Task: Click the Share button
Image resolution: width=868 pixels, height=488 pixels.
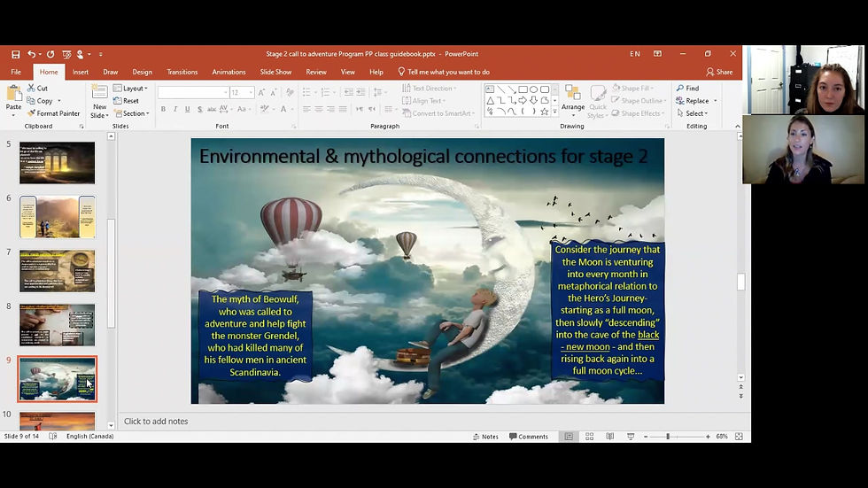Action: 719,72
